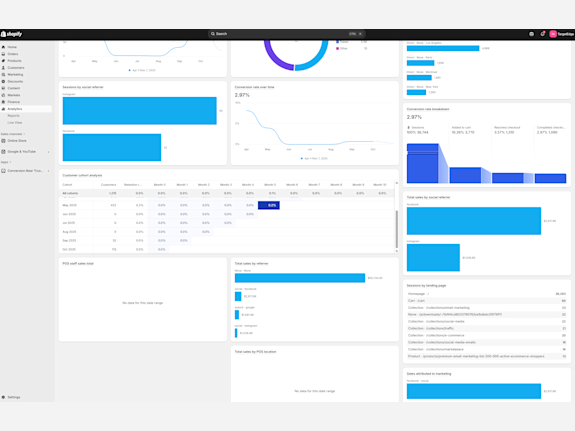Click the 'May 2025' cohort row
575x431 pixels.
(x=227, y=205)
